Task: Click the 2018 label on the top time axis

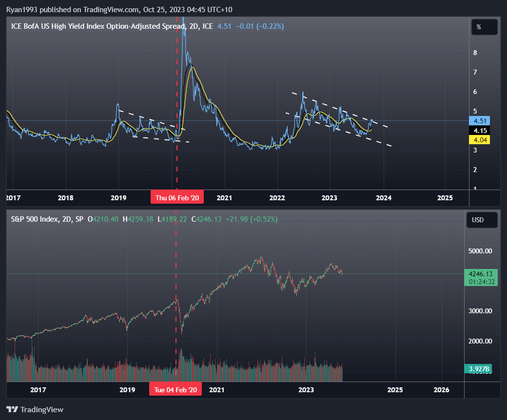Action: (x=66, y=198)
